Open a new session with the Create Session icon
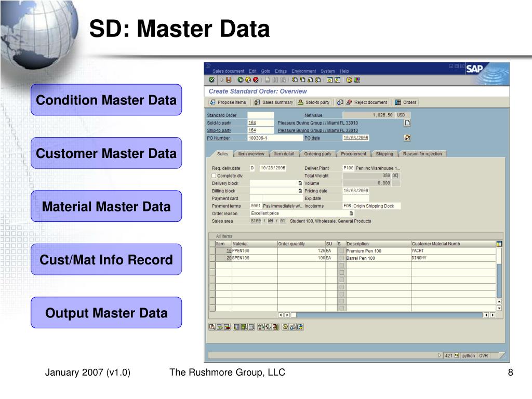This screenshot has width=532, height=399. [329, 79]
